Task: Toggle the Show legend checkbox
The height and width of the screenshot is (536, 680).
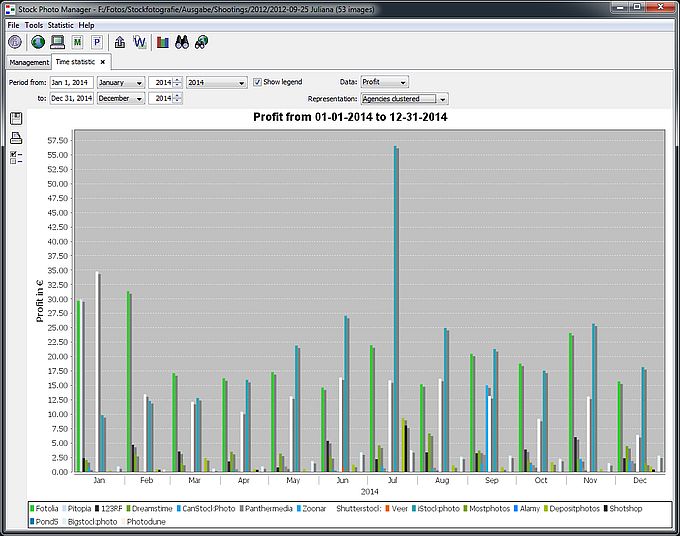Action: 257,82
